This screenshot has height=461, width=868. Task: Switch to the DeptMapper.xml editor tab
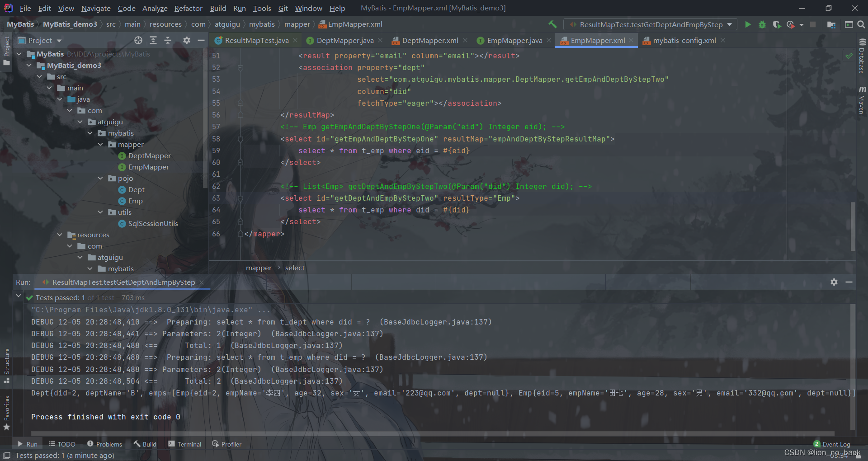coord(429,41)
